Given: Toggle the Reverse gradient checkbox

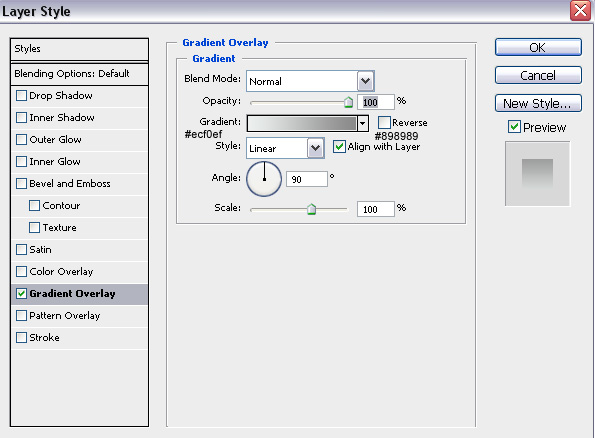Looking at the screenshot, I should pyautogui.click(x=384, y=122).
